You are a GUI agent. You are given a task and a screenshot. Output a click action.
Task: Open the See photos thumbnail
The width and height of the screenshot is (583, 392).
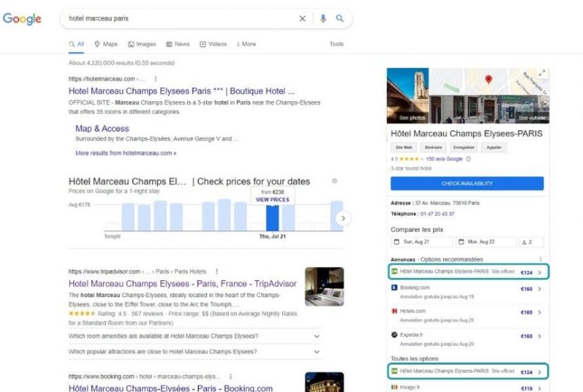(x=408, y=96)
